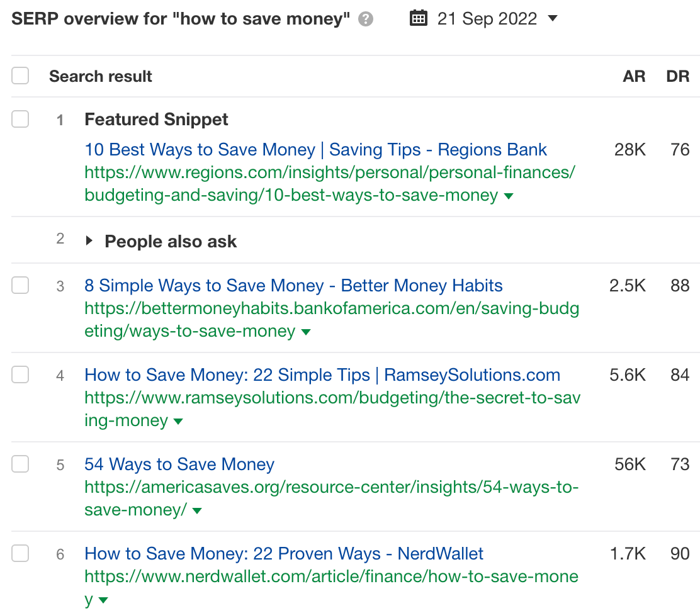Sort results by the DR column header
The width and height of the screenshot is (700, 613).
(678, 76)
